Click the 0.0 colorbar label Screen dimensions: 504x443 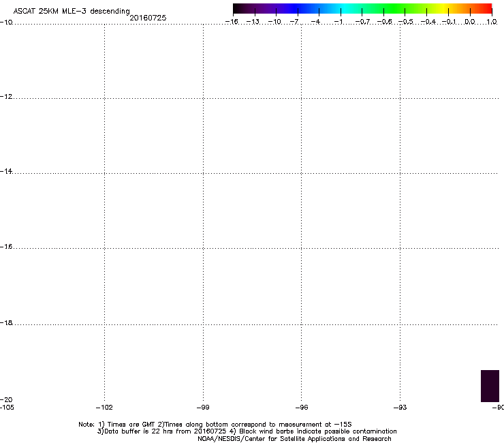[x=470, y=22]
